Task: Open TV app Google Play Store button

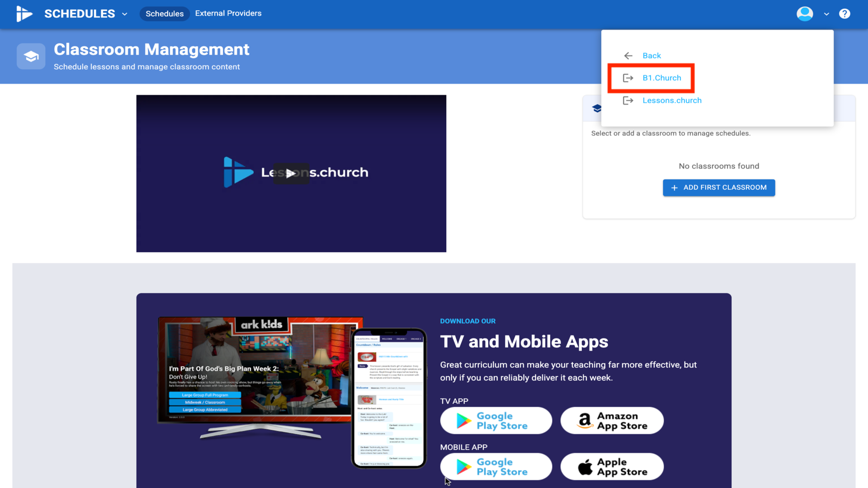Action: [x=496, y=421]
